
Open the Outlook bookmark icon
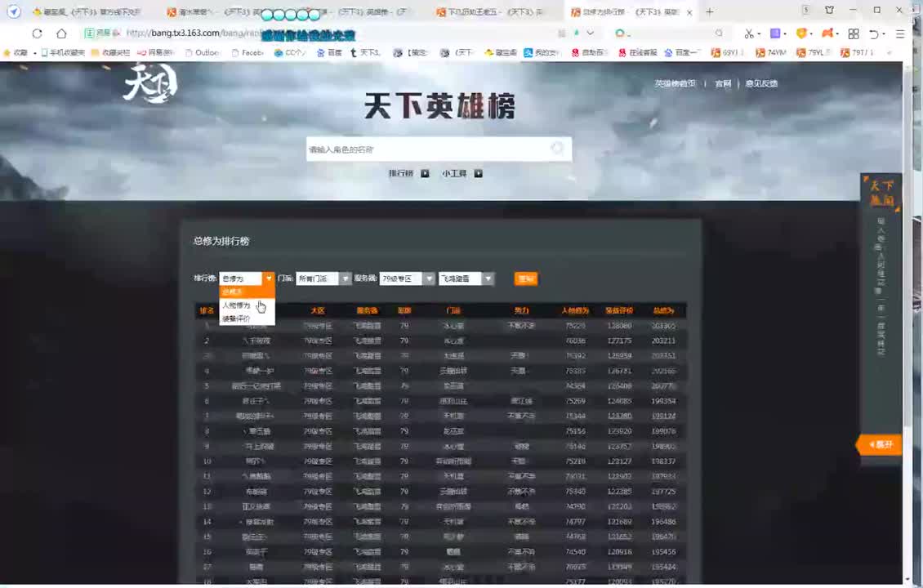tap(196, 52)
